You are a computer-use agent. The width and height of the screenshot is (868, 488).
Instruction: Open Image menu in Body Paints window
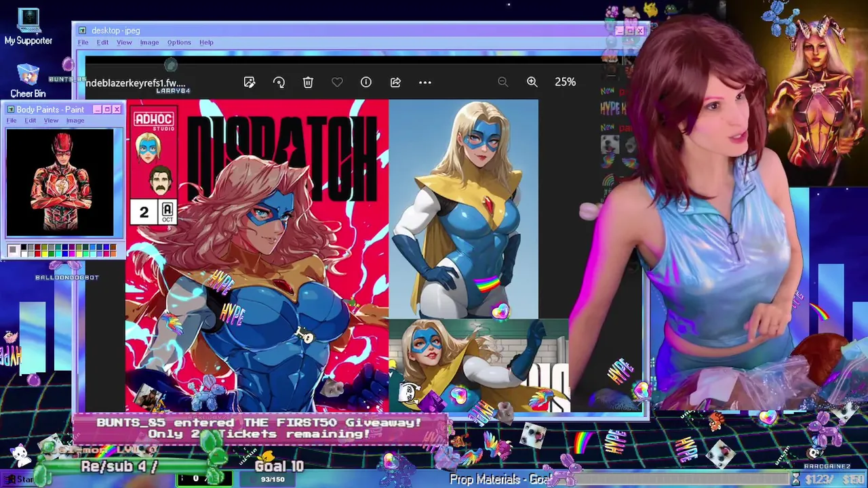pyautogui.click(x=75, y=121)
